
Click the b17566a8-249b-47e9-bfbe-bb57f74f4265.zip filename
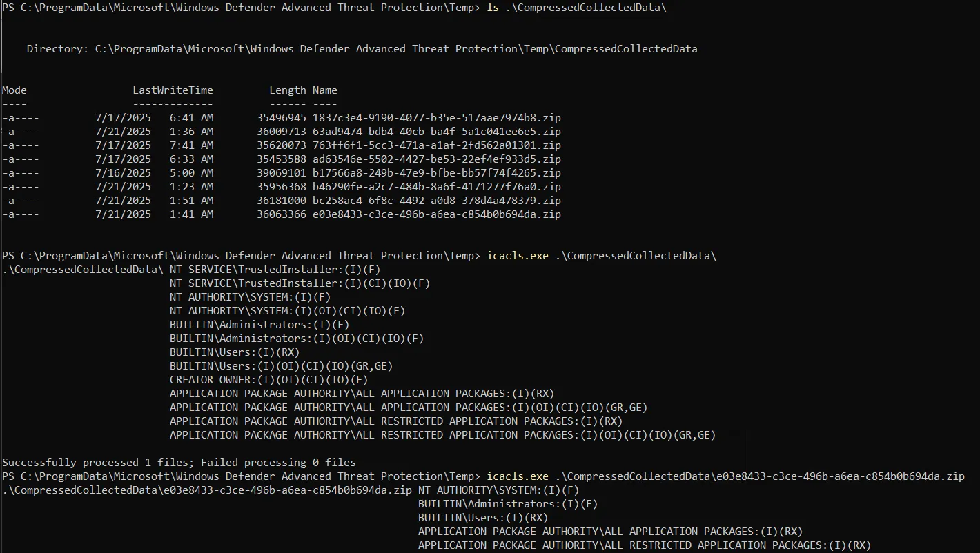click(x=436, y=173)
